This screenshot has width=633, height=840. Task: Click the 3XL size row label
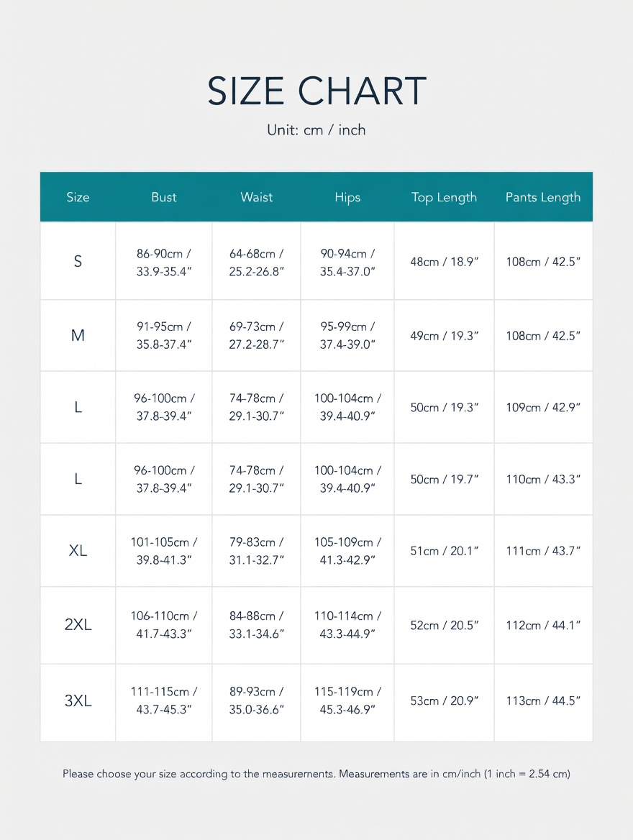(78, 700)
